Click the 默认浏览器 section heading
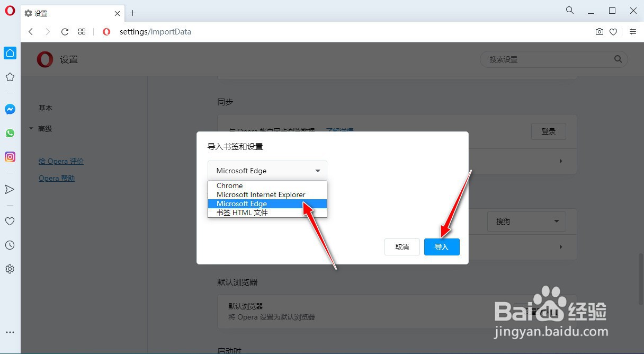644x354 pixels. click(x=237, y=282)
